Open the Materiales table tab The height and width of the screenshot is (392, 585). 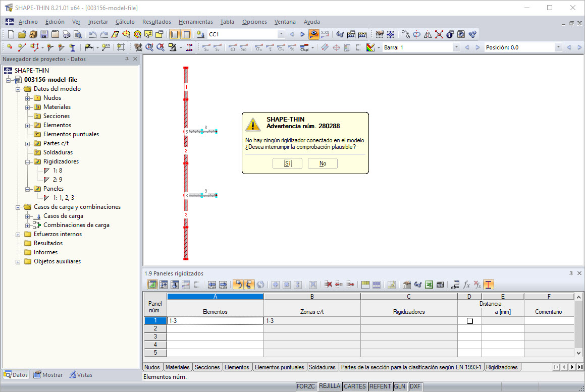pos(178,367)
